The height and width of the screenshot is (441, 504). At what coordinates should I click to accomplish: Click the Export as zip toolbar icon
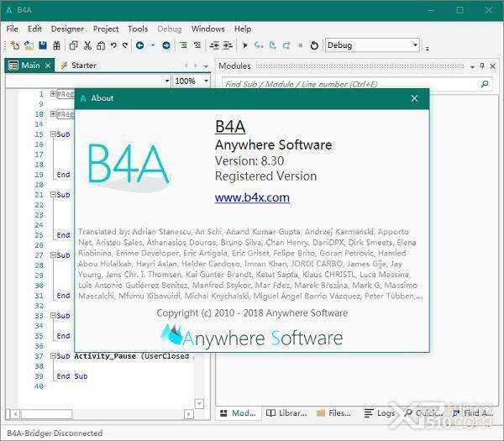click(56, 45)
